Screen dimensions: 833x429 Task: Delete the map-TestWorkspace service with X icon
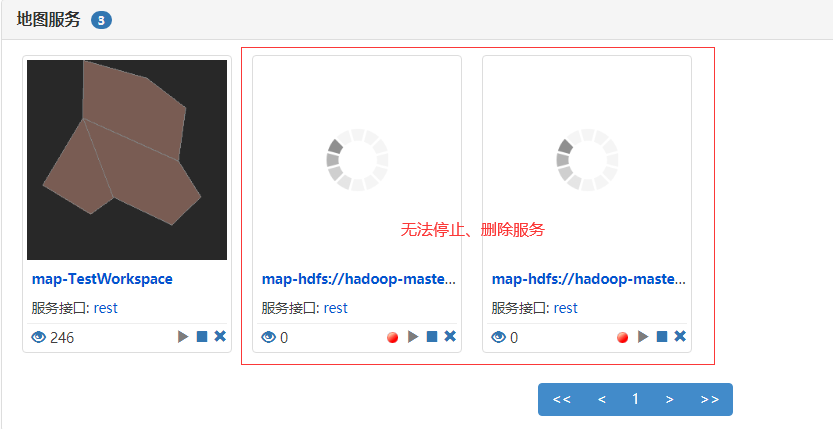(x=220, y=336)
